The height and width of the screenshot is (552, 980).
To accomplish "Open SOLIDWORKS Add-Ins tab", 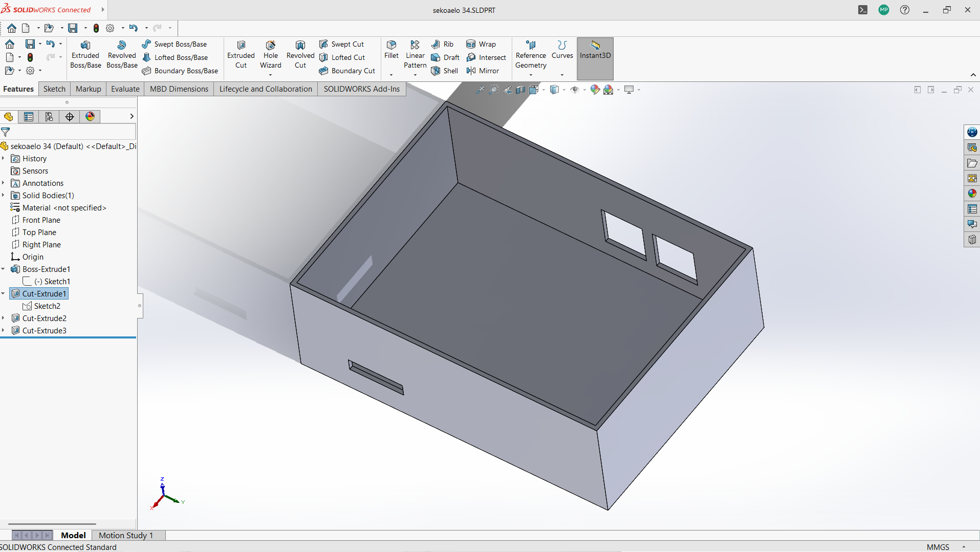I will (362, 89).
